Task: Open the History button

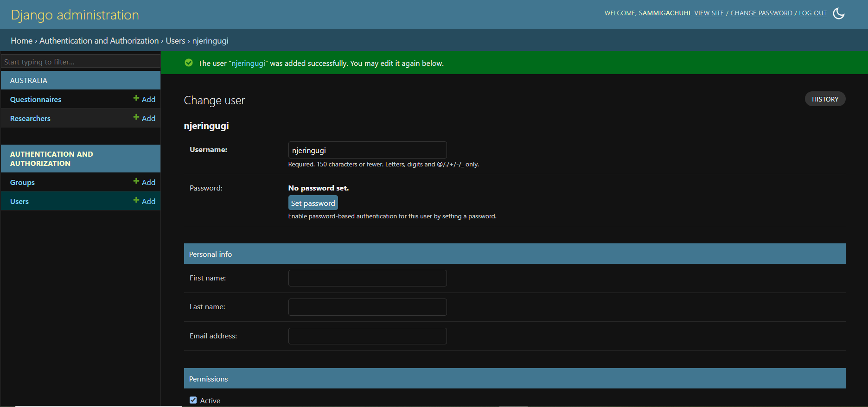Action: pyautogui.click(x=825, y=99)
